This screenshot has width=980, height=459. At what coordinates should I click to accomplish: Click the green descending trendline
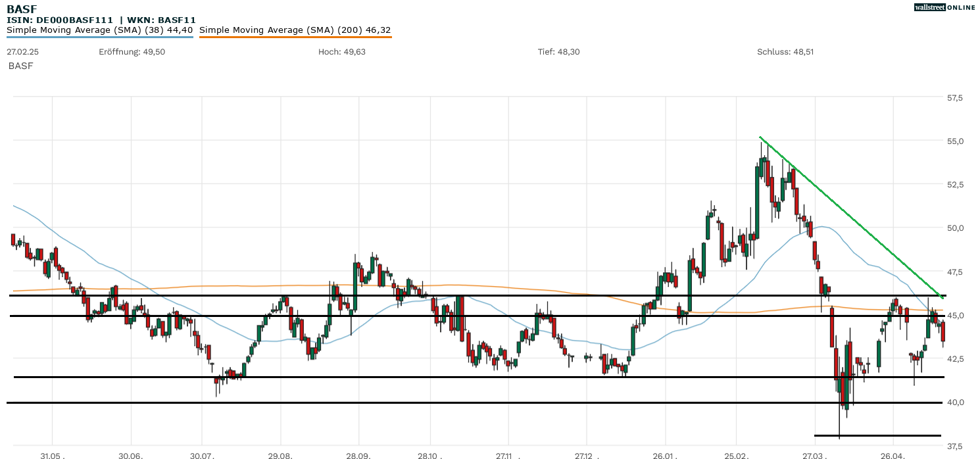coord(852,218)
